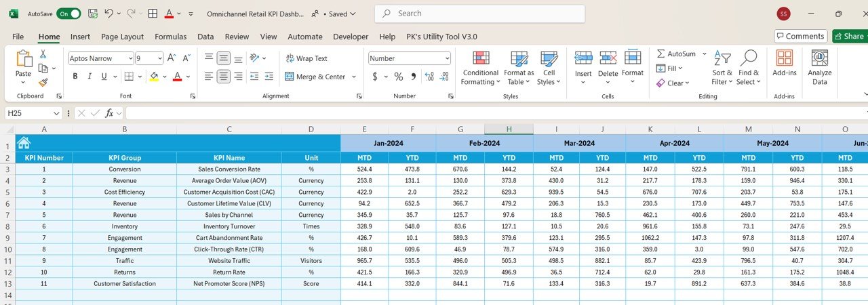Image resolution: width=868 pixels, height=305 pixels.
Task: Activate the Format Painter brush
Action: pos(43,82)
